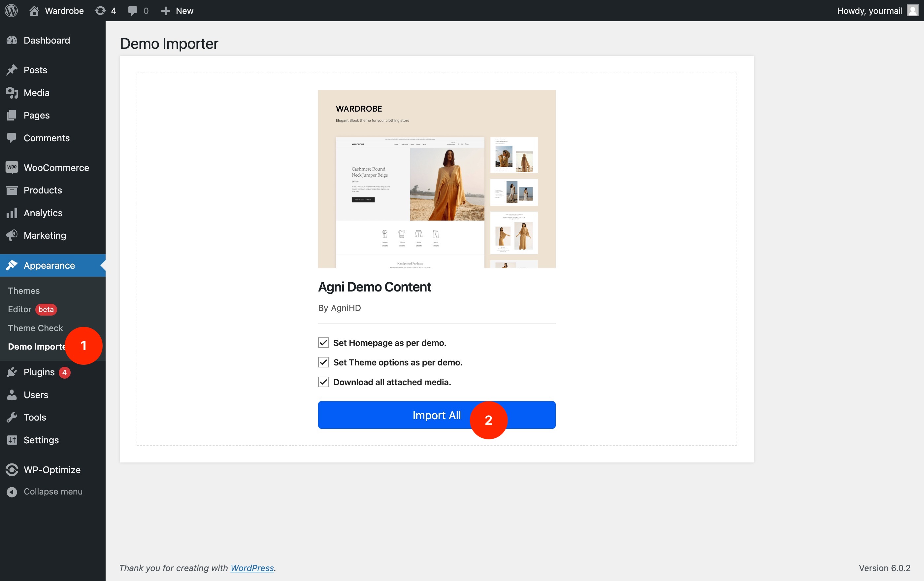The height and width of the screenshot is (581, 924).
Task: Open comments via the speech bubble icon
Action: pyautogui.click(x=132, y=10)
